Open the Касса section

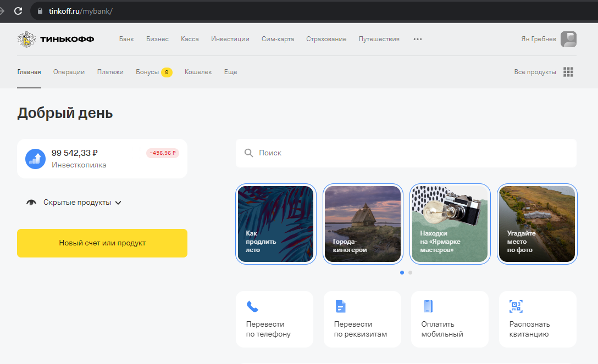[x=190, y=39]
